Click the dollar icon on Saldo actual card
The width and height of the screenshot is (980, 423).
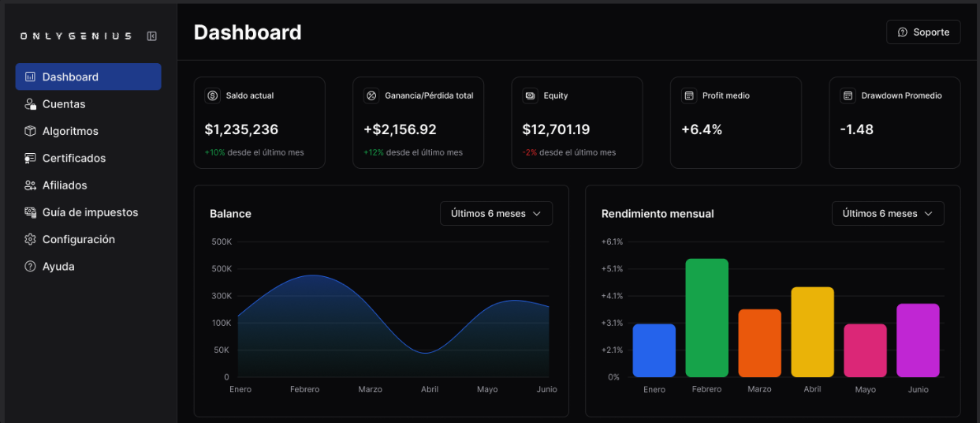coord(212,95)
